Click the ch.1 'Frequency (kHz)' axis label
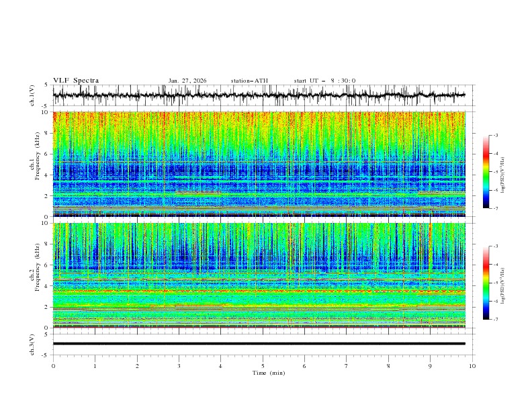 pyautogui.click(x=38, y=156)
